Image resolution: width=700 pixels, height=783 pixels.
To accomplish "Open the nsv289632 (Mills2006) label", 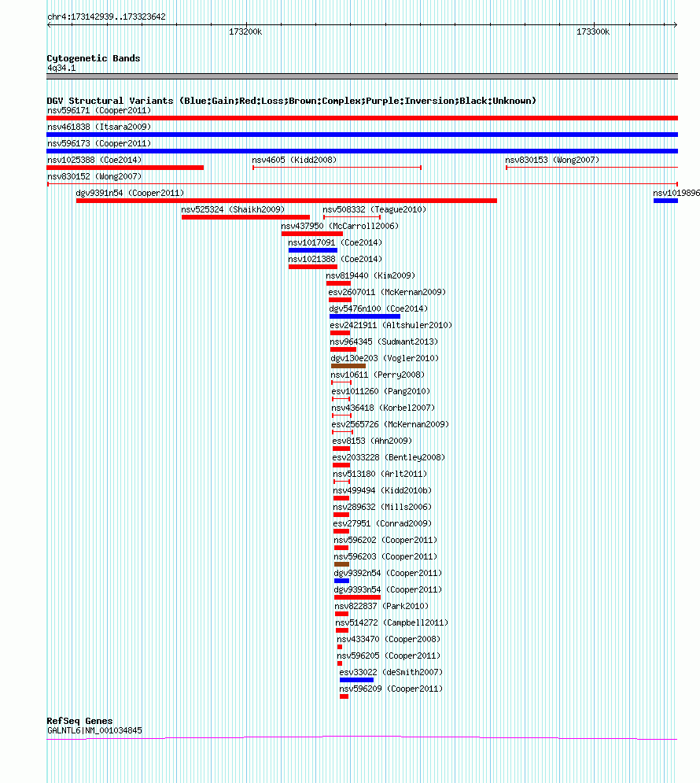I will (382, 507).
